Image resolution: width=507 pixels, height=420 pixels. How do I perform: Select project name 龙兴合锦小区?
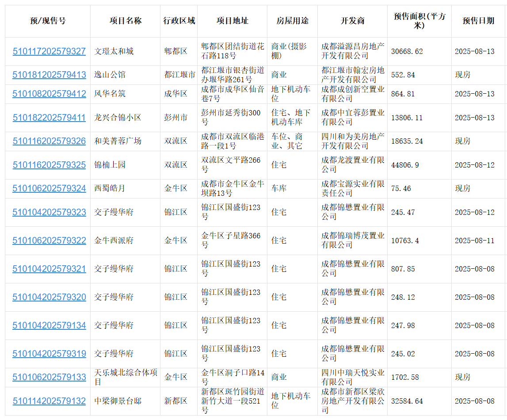pyautogui.click(x=118, y=118)
